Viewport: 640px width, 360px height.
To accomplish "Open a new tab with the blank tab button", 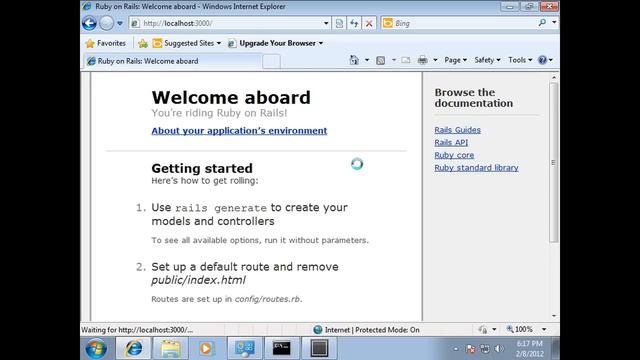I will click(271, 61).
